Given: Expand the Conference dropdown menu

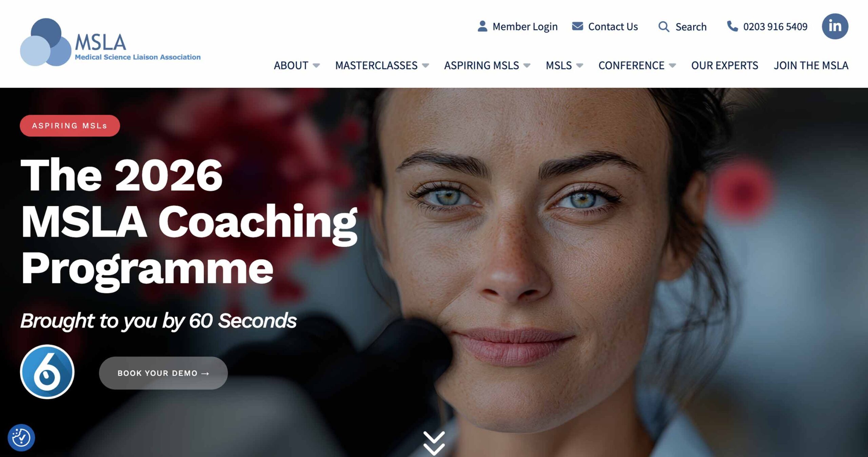Looking at the screenshot, I should (x=637, y=65).
